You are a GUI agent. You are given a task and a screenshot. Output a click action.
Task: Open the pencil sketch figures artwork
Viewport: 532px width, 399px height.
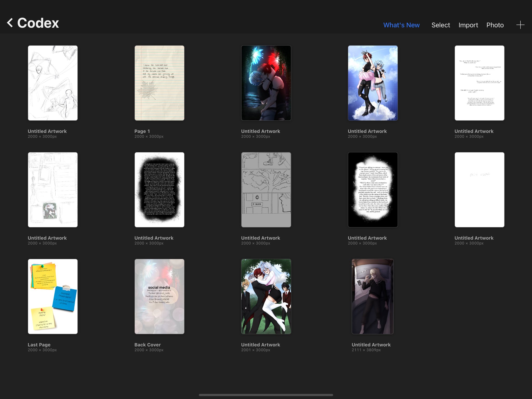pos(53,83)
